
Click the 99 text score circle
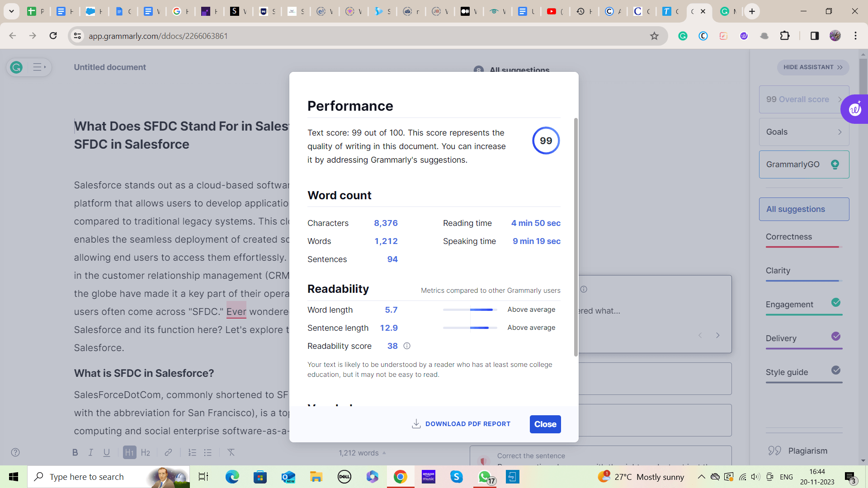pyautogui.click(x=546, y=141)
